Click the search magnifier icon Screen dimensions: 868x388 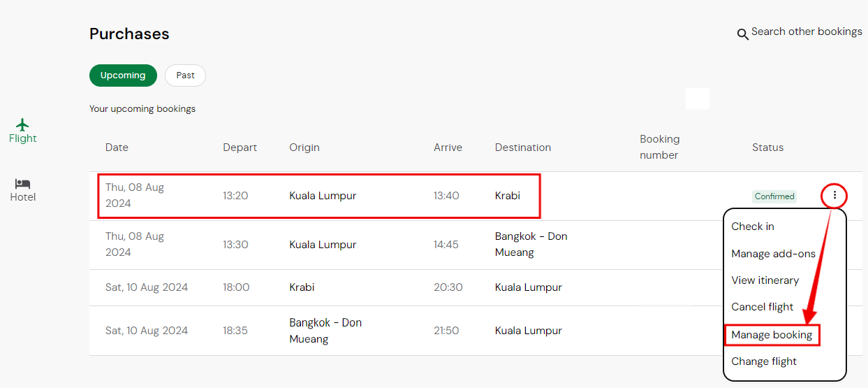pyautogui.click(x=743, y=34)
